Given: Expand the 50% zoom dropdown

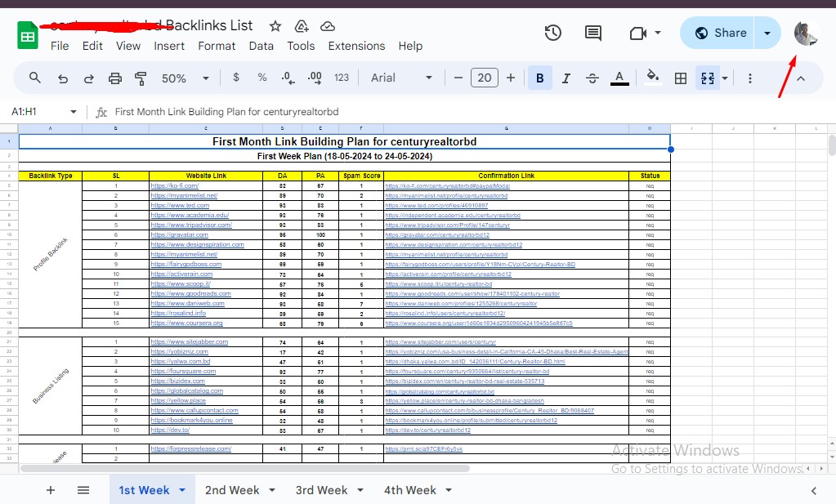Looking at the screenshot, I should click(x=184, y=78).
